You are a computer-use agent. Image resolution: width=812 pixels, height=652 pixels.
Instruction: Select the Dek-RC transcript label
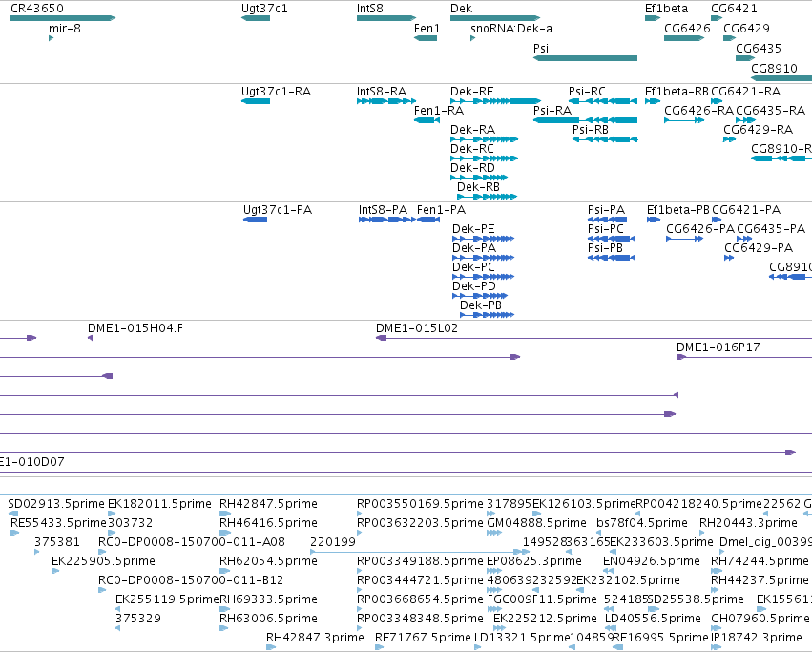(x=472, y=149)
